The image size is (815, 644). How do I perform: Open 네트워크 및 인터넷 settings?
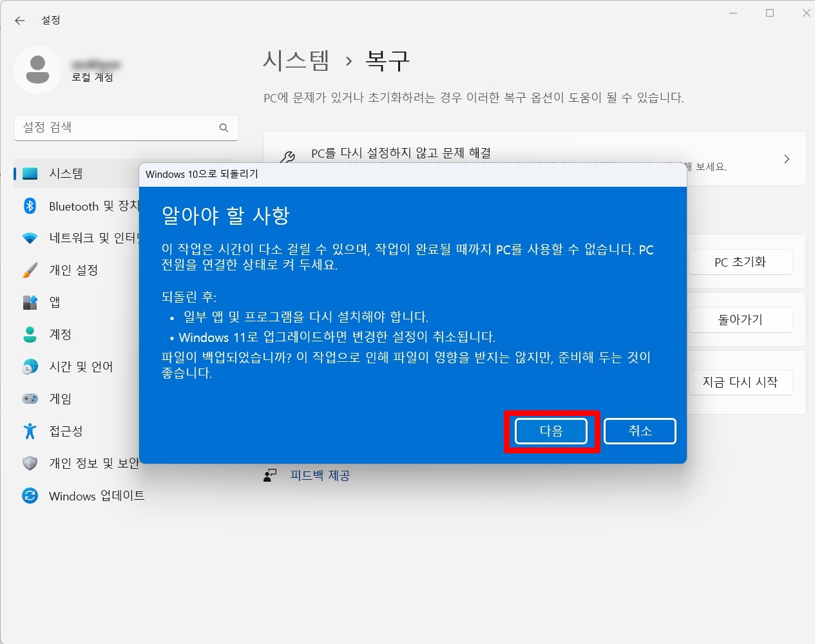77,238
